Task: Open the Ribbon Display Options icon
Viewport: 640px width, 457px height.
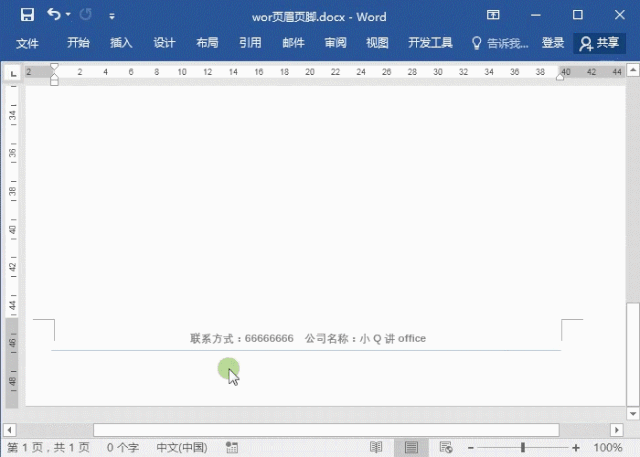Action: click(x=493, y=15)
